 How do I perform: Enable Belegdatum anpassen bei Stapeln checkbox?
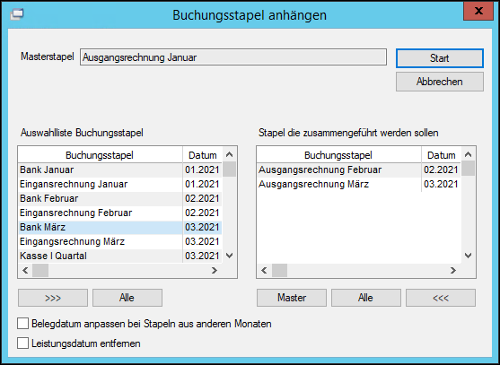click(x=23, y=324)
